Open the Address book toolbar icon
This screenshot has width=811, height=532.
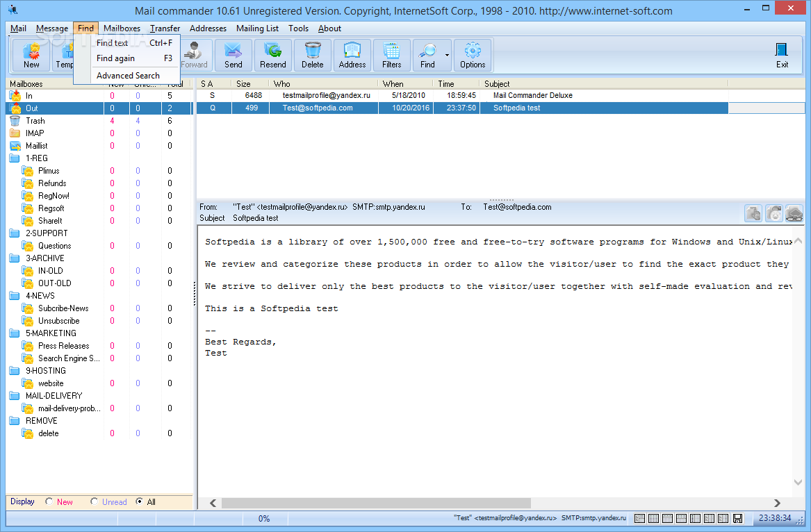352,56
